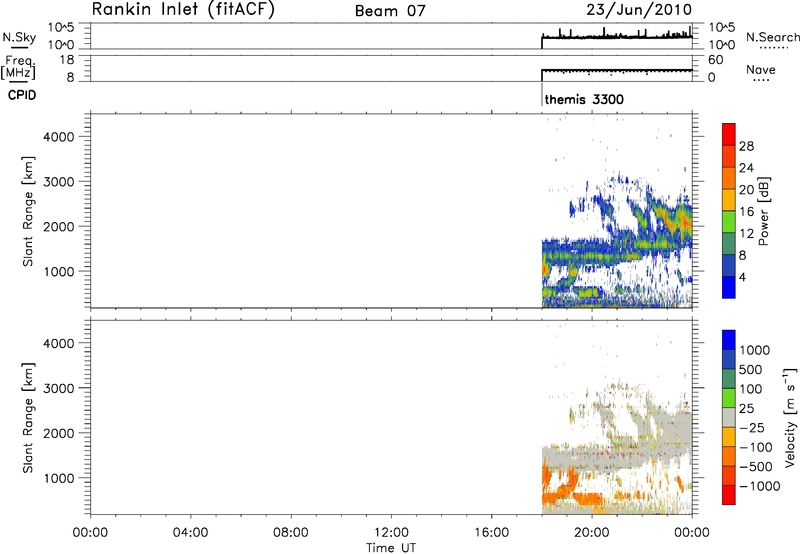Click the '28' power color bar value
Image resolution: width=800 pixels, height=554 pixels.
pos(746,146)
